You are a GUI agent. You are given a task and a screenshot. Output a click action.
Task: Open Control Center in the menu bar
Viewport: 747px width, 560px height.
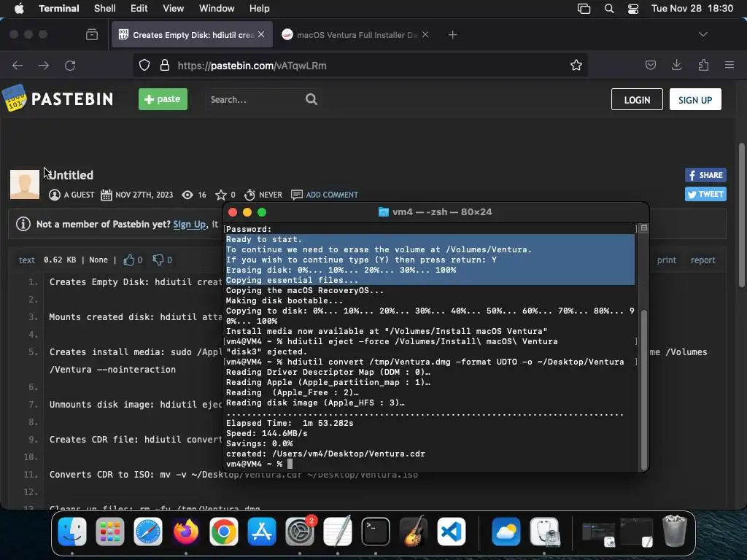tap(633, 9)
